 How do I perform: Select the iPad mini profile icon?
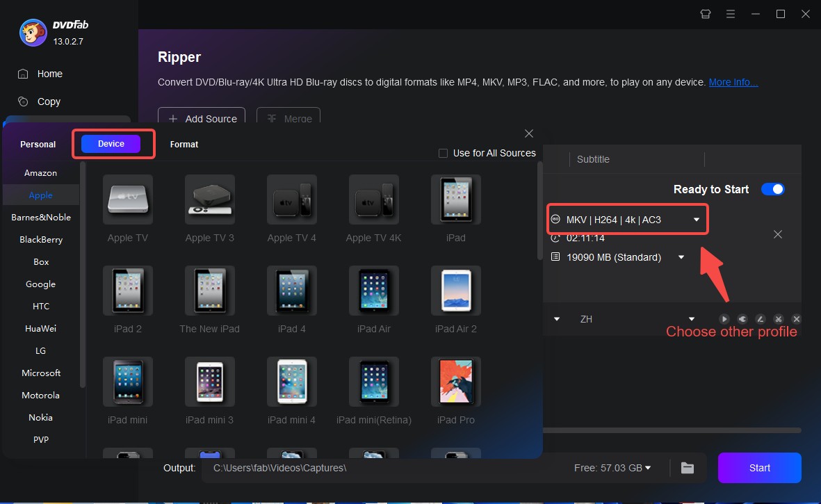pos(128,382)
